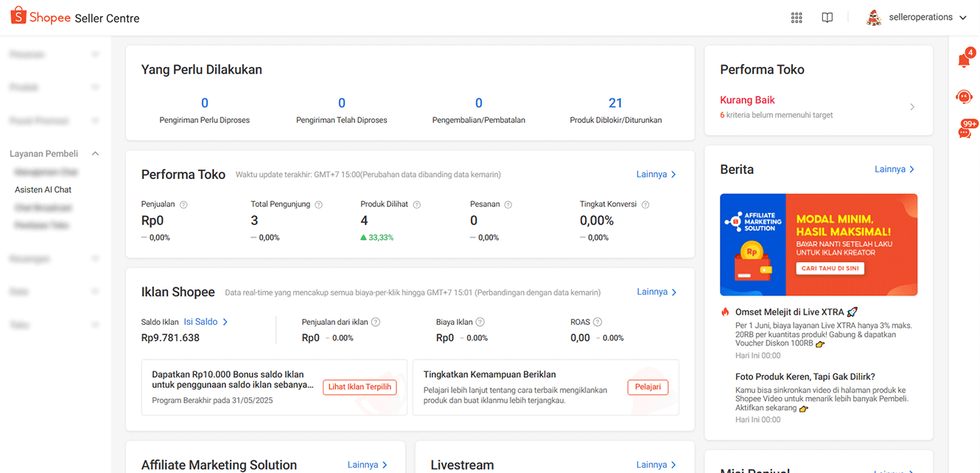Click the Shopee logo icon
The width and height of the screenshot is (980, 473).
point(18,16)
